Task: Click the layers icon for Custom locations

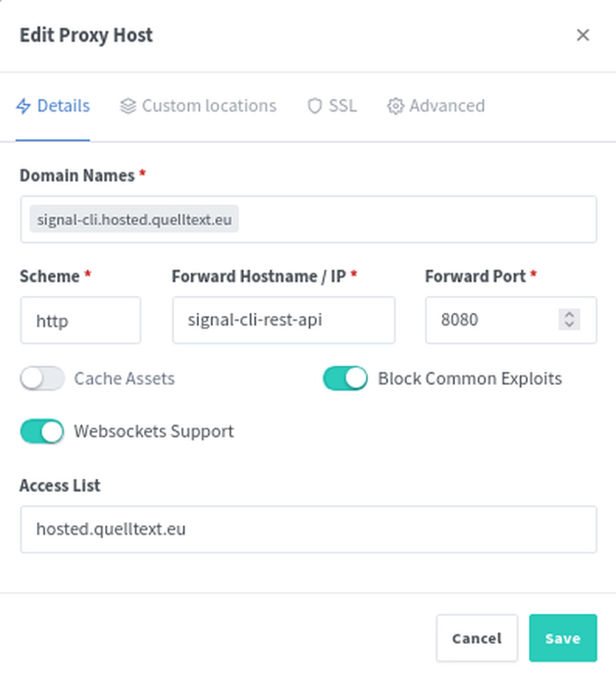Action: [128, 106]
